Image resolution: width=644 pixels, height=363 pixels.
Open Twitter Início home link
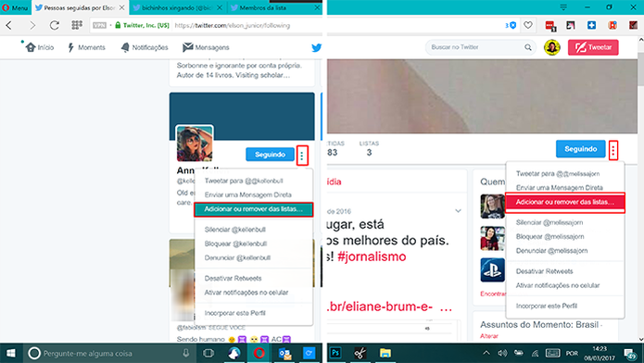(x=40, y=47)
